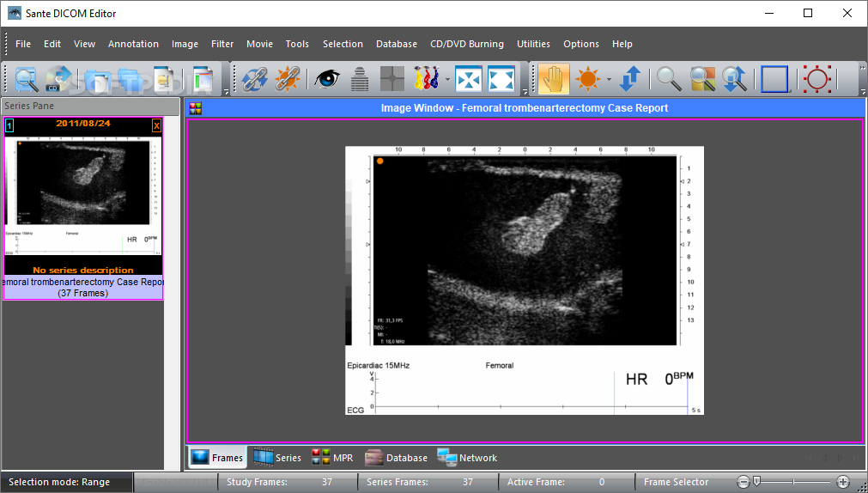Viewport: 868px width, 493px height.
Task: Toggle the eye visibility icon in toolbar
Action: tap(326, 79)
